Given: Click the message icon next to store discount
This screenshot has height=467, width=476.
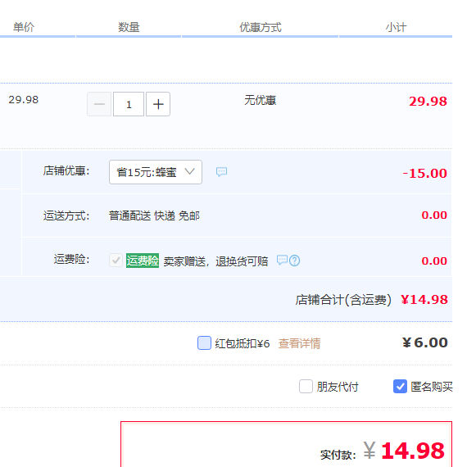Looking at the screenshot, I should coord(221,171).
